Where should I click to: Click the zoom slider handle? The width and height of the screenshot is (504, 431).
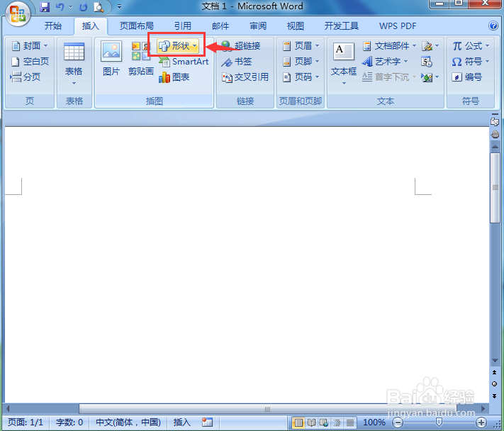[x=439, y=422]
